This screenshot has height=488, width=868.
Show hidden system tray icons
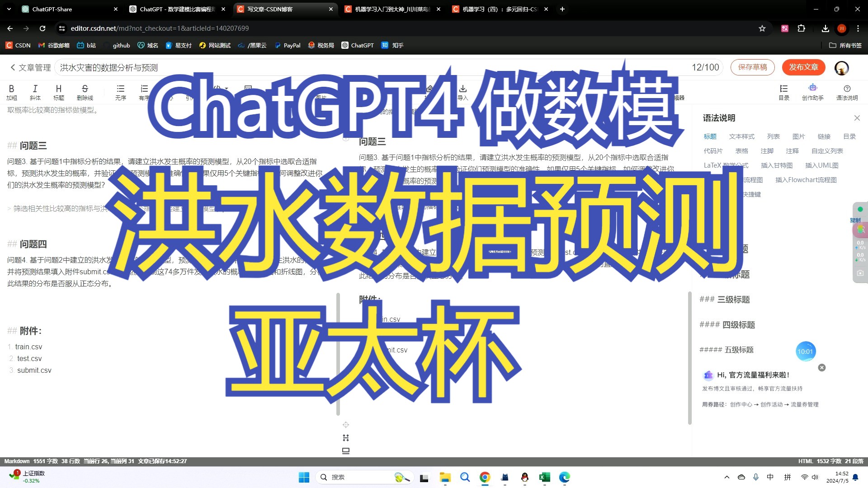pos(727,477)
